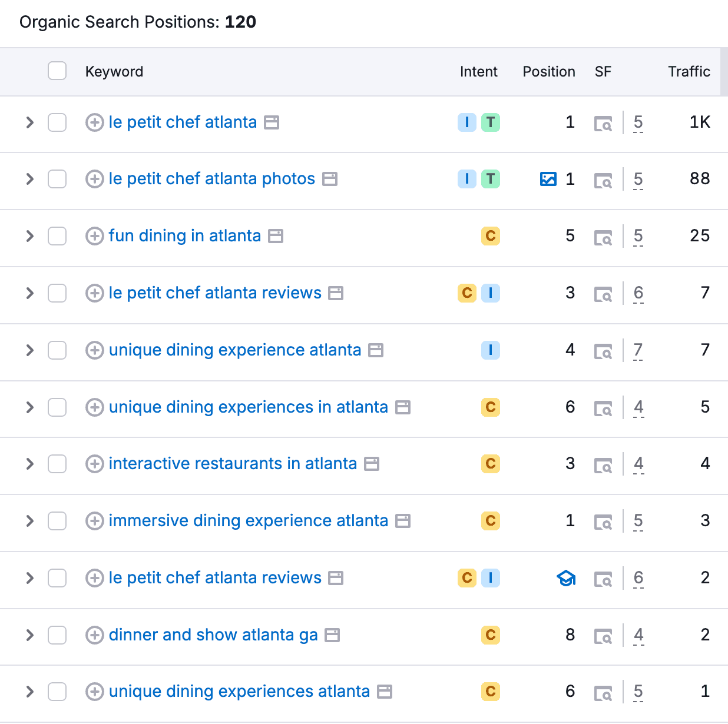Expand the 'le petit chef atlanta photos' row
Image resolution: width=728 pixels, height=724 pixels.
(x=30, y=179)
